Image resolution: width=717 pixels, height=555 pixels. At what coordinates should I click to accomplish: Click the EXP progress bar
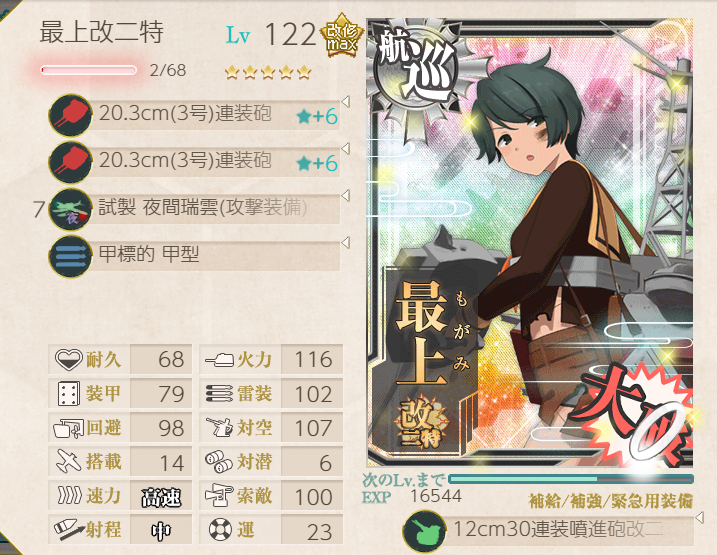571,479
